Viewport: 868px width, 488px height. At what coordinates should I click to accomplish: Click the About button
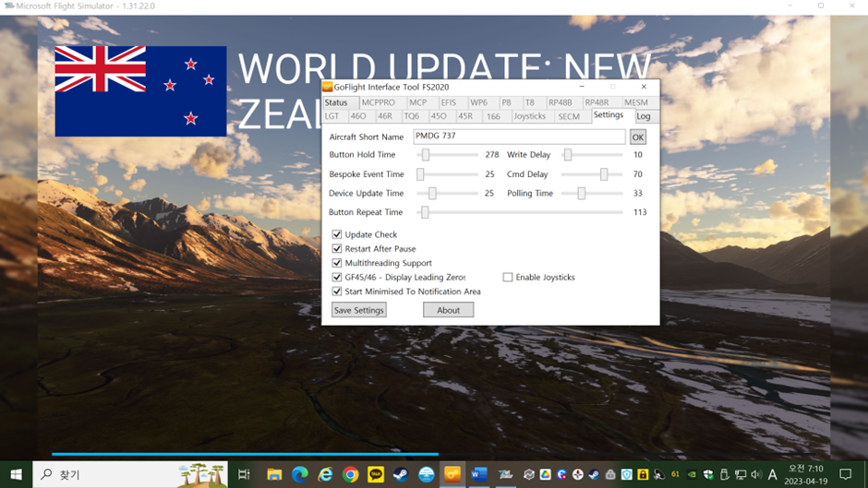pyautogui.click(x=449, y=310)
